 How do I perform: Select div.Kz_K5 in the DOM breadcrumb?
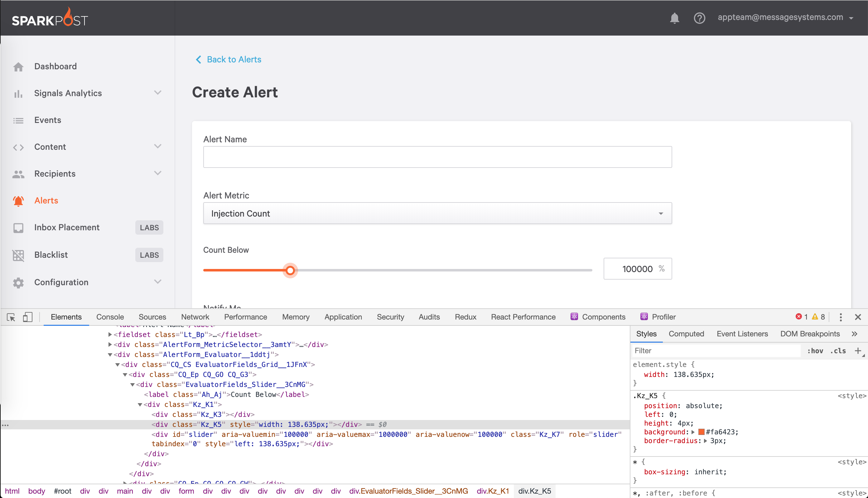click(x=535, y=491)
